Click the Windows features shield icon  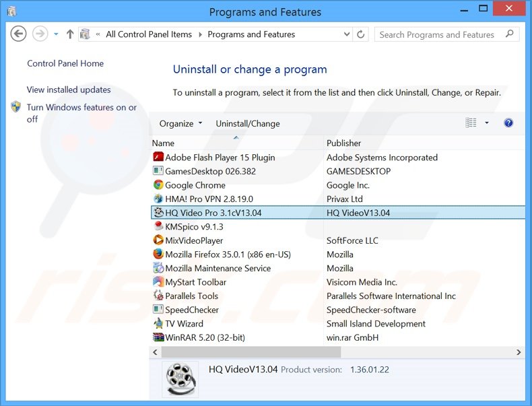(16, 106)
